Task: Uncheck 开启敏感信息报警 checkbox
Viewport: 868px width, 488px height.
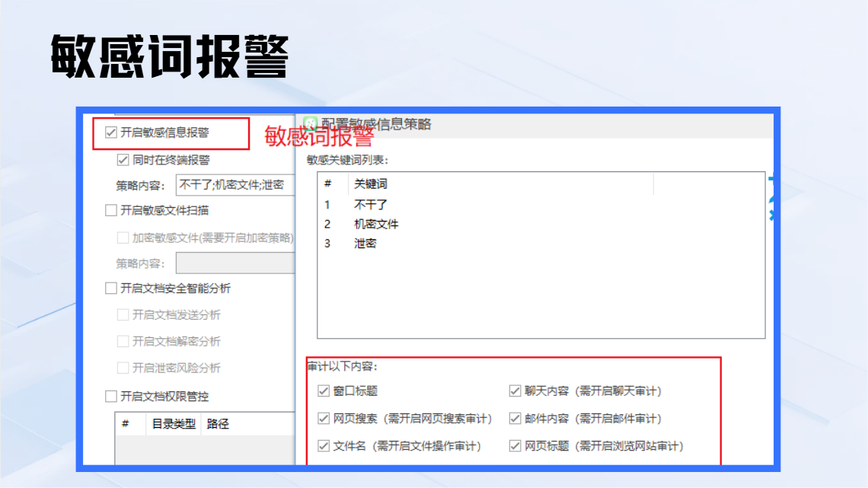Action: (x=110, y=132)
